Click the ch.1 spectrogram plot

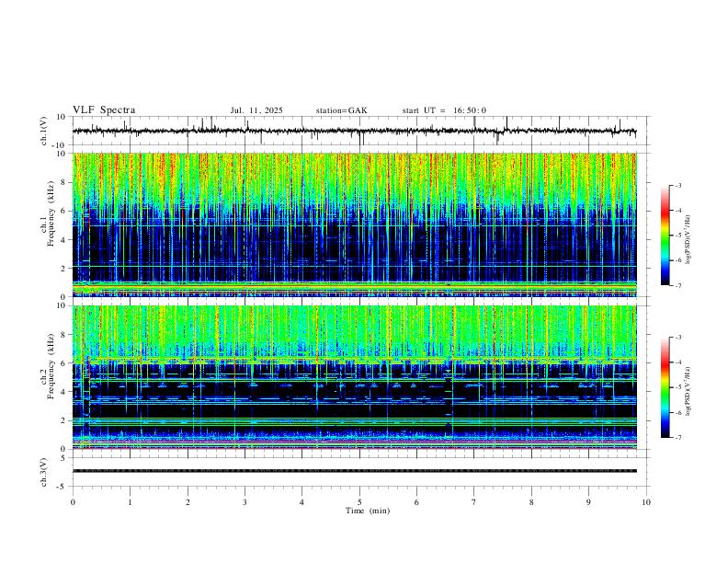[354, 224]
